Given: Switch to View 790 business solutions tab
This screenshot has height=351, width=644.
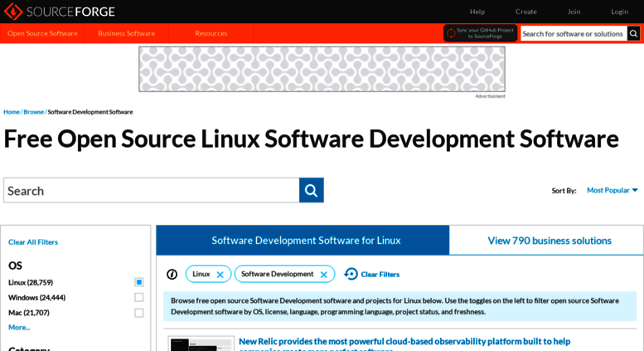Looking at the screenshot, I should point(550,241).
